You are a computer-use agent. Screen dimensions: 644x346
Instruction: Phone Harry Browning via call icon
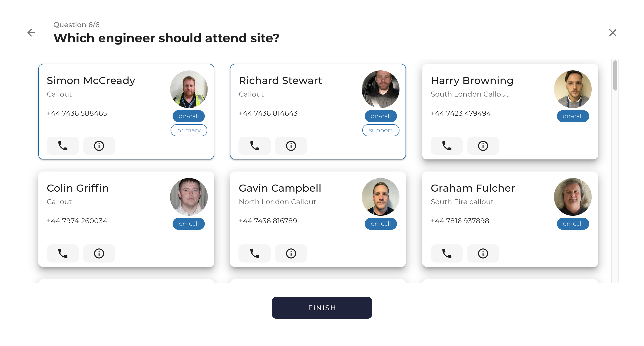[447, 146]
